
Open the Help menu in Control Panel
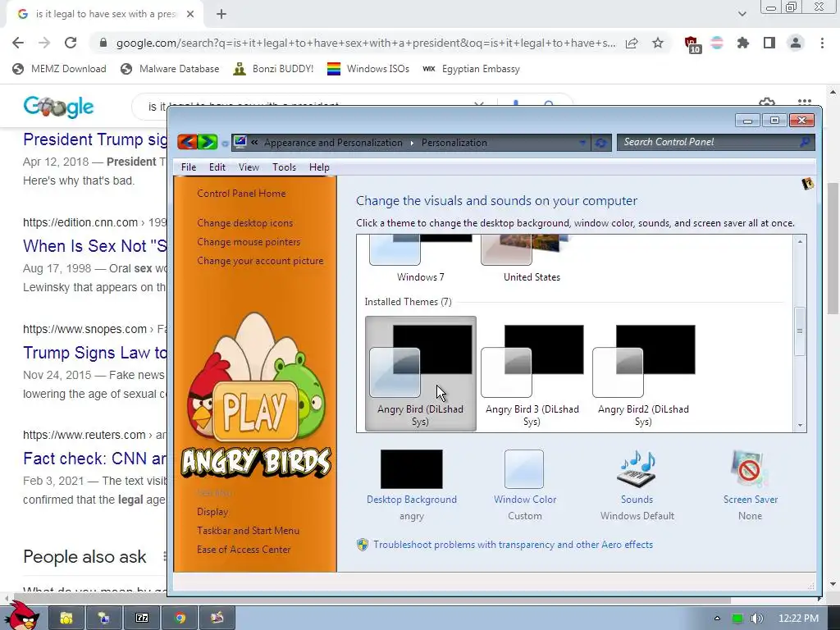(x=319, y=167)
